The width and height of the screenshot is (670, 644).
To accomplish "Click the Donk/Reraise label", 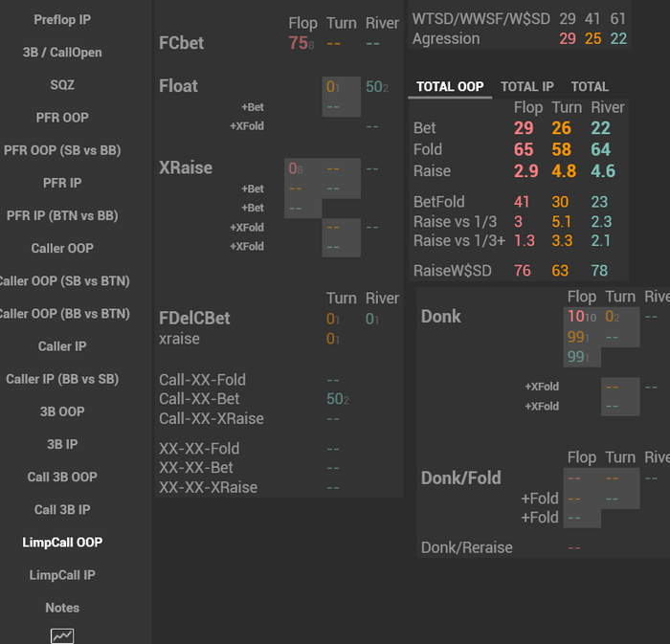I will (467, 547).
